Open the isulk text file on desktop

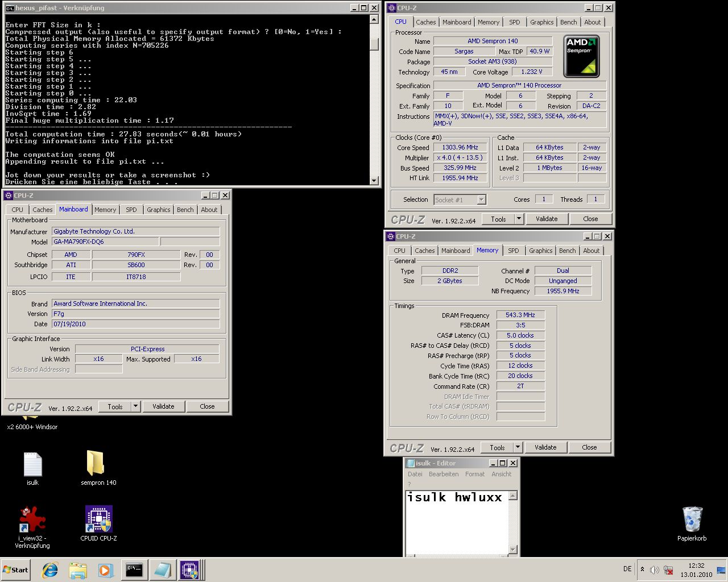32,468
